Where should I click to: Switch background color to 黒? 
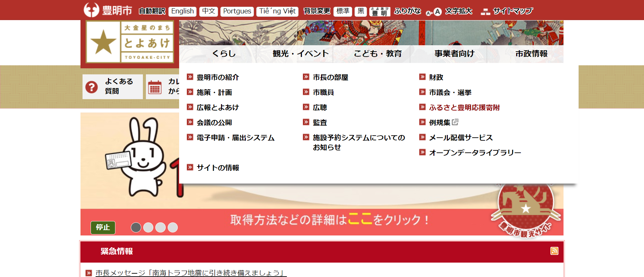click(x=361, y=11)
